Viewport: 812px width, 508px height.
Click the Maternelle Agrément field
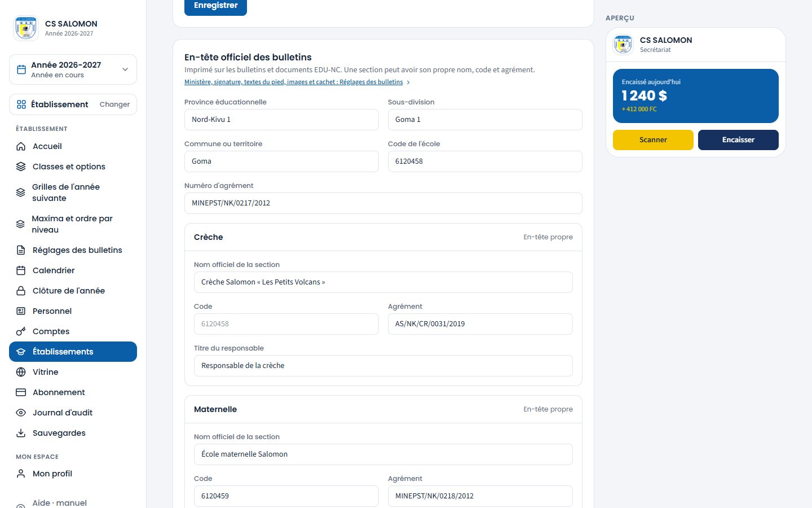[480, 496]
